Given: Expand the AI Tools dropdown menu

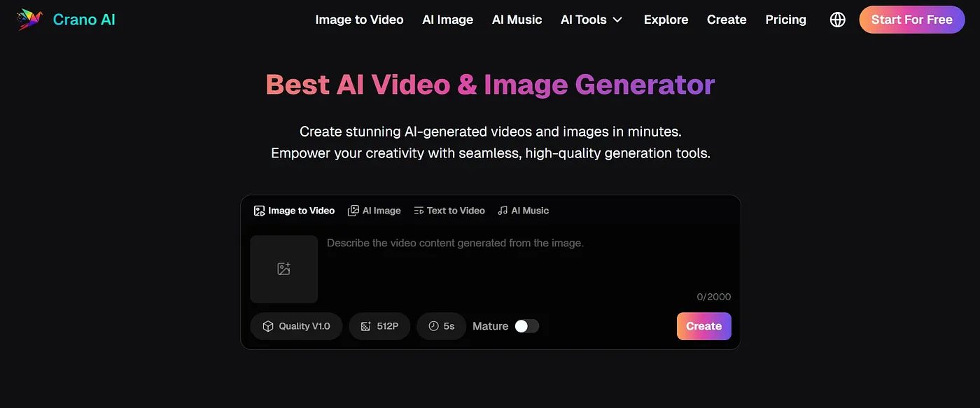Looking at the screenshot, I should point(591,20).
